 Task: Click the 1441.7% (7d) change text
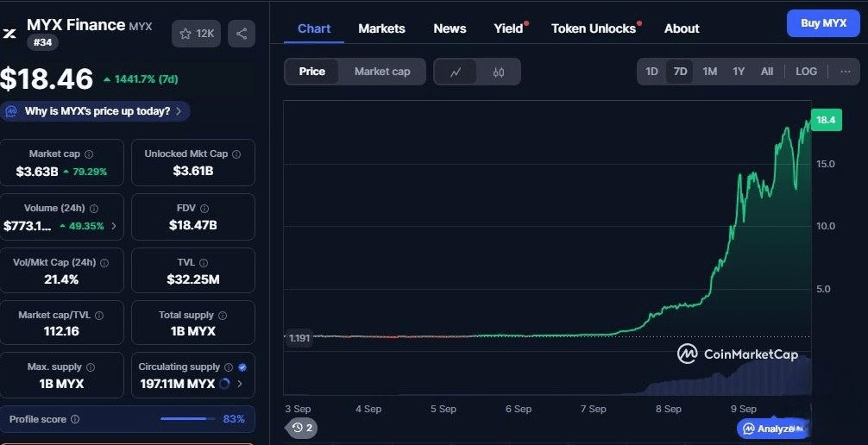point(146,79)
